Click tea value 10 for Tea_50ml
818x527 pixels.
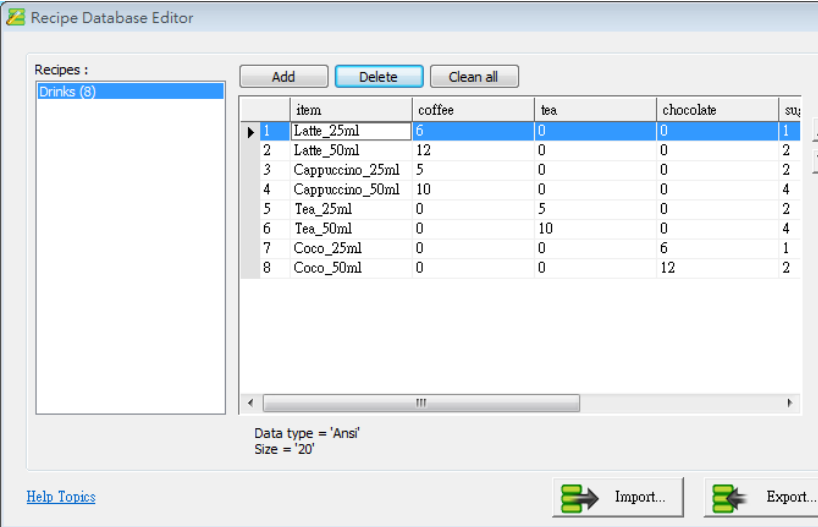(595, 229)
